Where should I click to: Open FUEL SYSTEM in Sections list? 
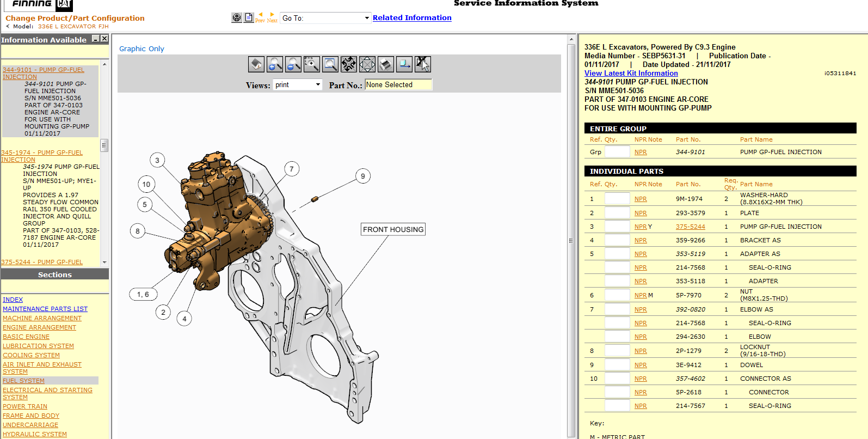click(24, 381)
